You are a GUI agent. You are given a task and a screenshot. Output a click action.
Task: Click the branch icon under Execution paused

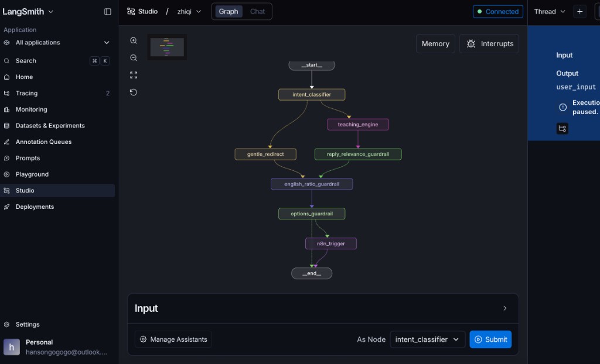(x=562, y=129)
